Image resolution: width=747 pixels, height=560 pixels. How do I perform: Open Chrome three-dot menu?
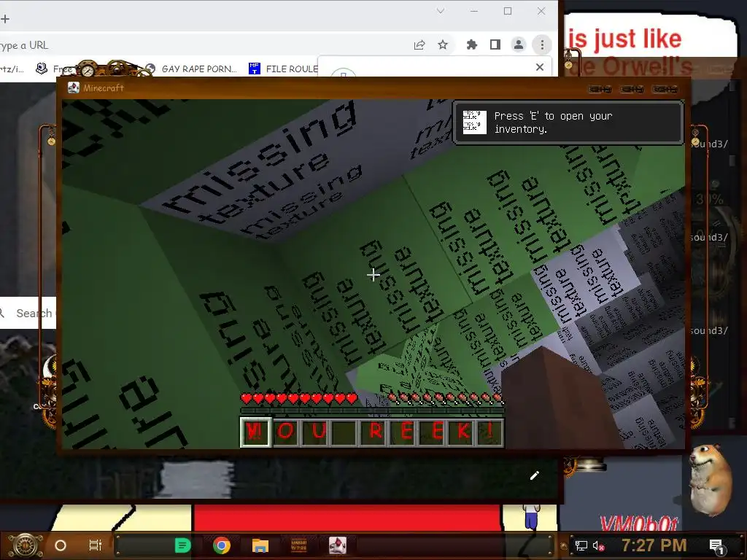542,44
